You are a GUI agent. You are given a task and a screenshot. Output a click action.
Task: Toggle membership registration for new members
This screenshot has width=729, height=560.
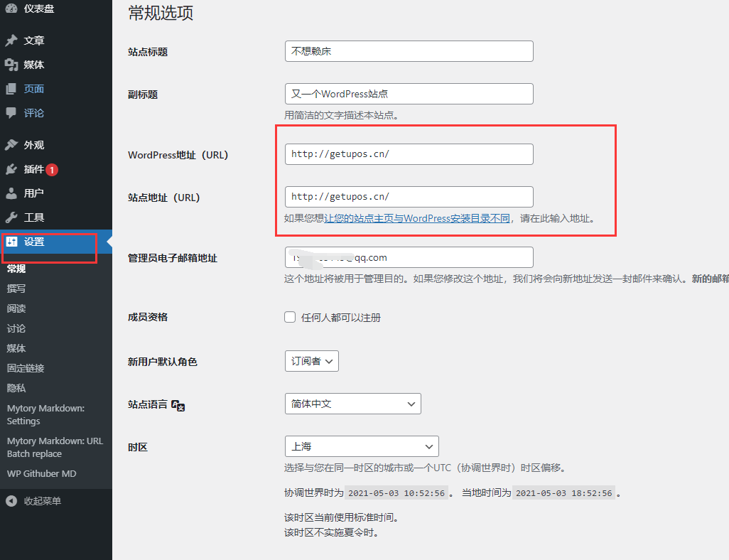coord(290,317)
